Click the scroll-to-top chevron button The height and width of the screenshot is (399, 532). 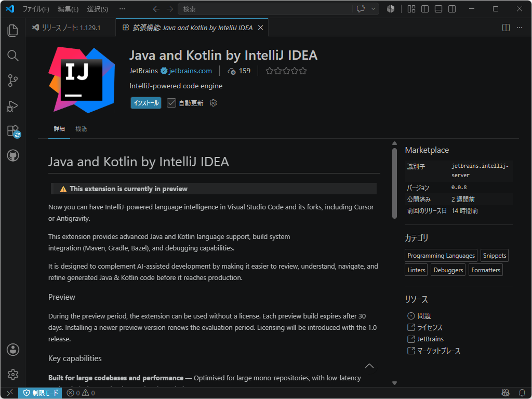point(369,366)
